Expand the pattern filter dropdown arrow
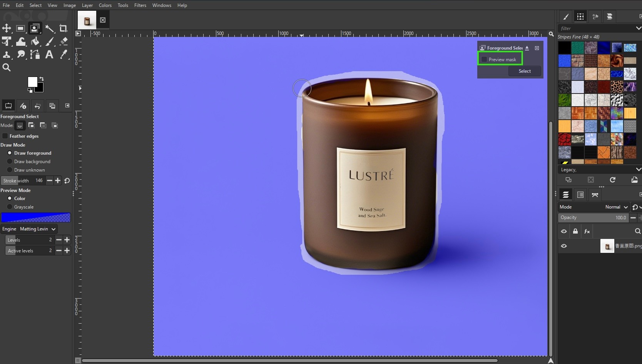Screen dimensions: 642x364 [x=638, y=28]
